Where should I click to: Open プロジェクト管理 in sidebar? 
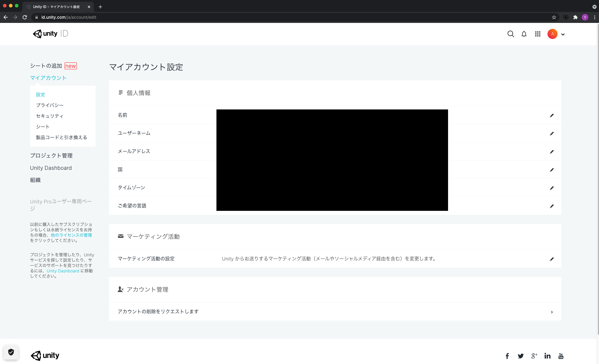coord(51,156)
